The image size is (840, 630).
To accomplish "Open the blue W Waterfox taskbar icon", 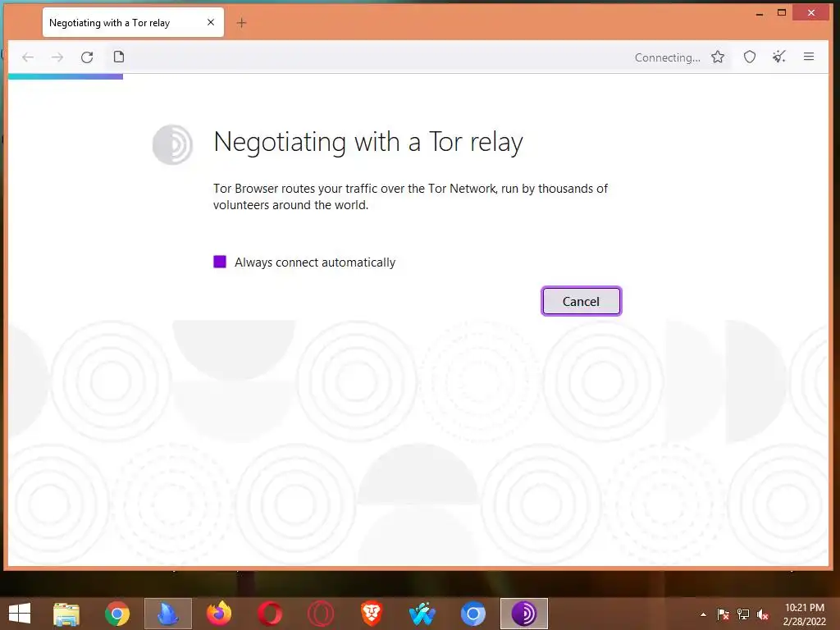I will tap(422, 614).
